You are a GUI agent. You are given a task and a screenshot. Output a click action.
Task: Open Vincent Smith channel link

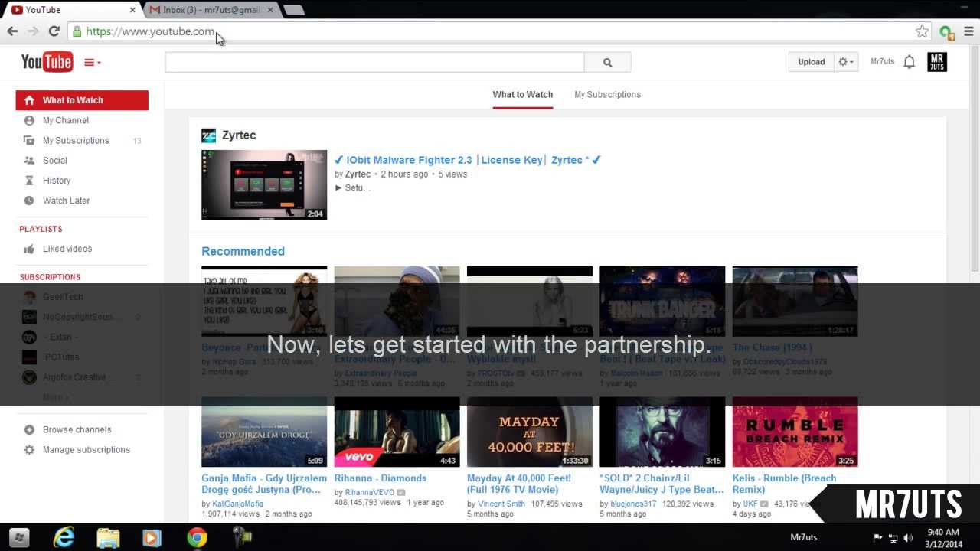[x=501, y=504]
